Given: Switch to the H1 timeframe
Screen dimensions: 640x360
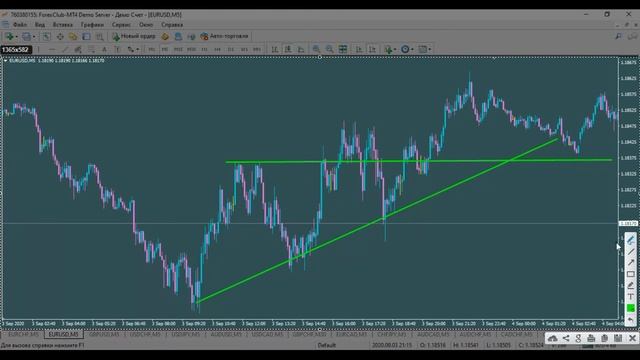Looking at the screenshot, I should pos(204,49).
